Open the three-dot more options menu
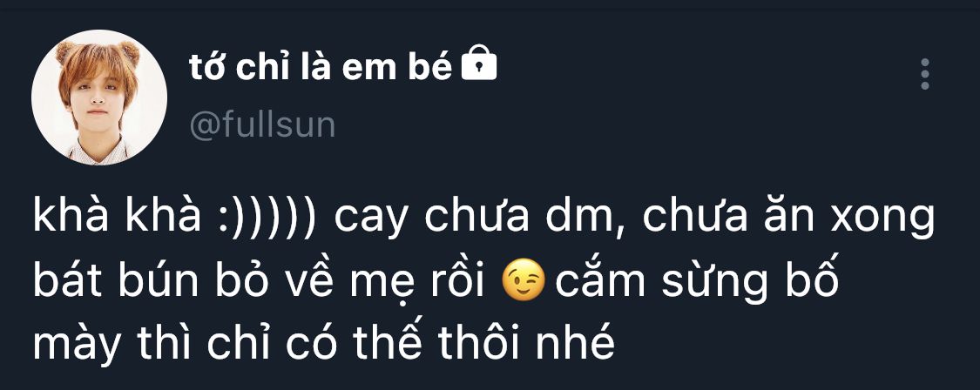The width and height of the screenshot is (980, 390). point(925,74)
